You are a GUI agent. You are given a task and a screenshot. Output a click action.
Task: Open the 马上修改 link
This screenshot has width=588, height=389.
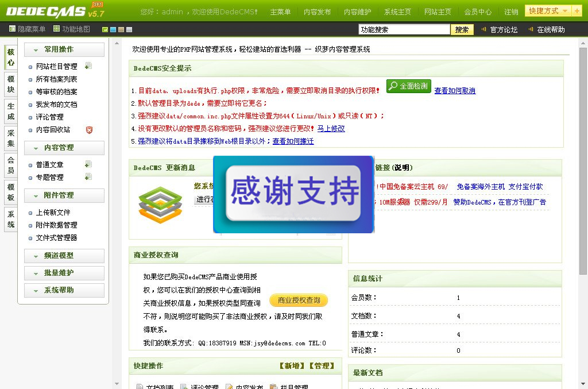coord(331,129)
